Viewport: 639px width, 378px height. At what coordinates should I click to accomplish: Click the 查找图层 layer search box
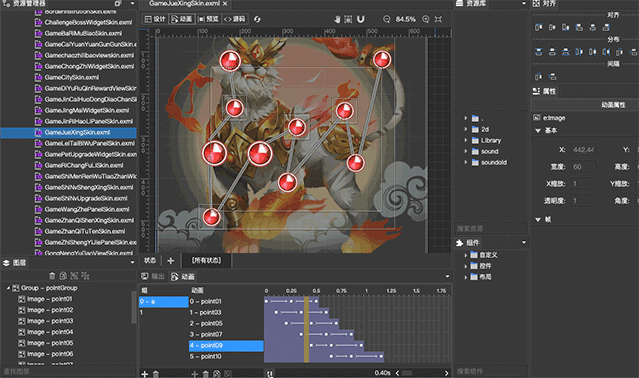click(x=68, y=371)
